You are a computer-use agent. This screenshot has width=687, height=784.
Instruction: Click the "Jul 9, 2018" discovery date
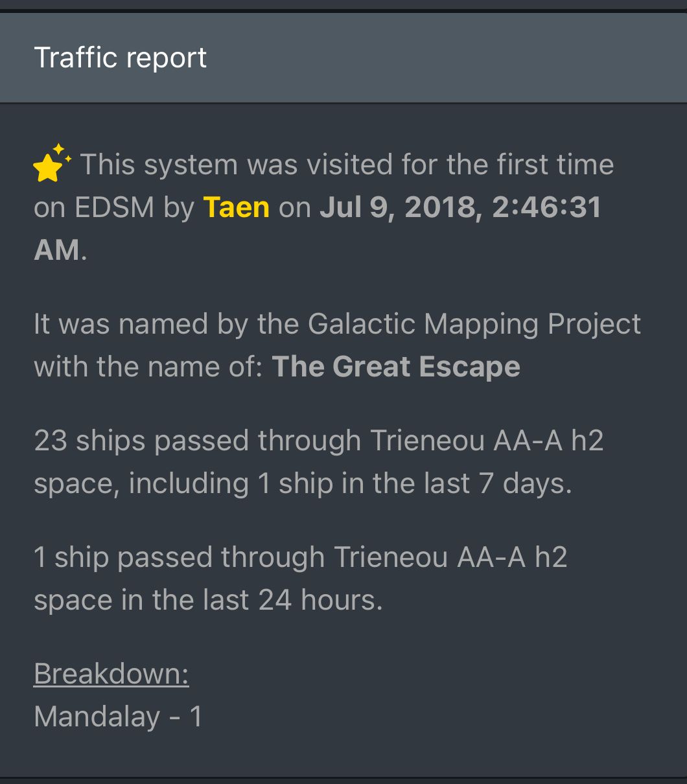[x=400, y=207]
